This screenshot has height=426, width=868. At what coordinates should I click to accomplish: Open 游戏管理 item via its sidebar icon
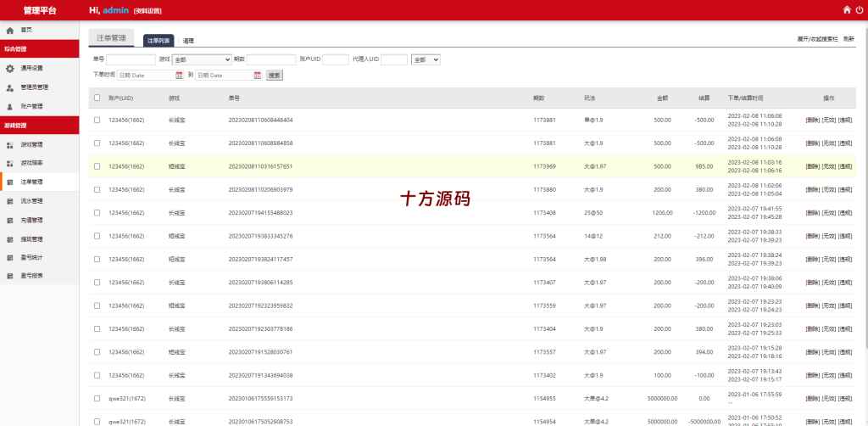tap(9, 144)
